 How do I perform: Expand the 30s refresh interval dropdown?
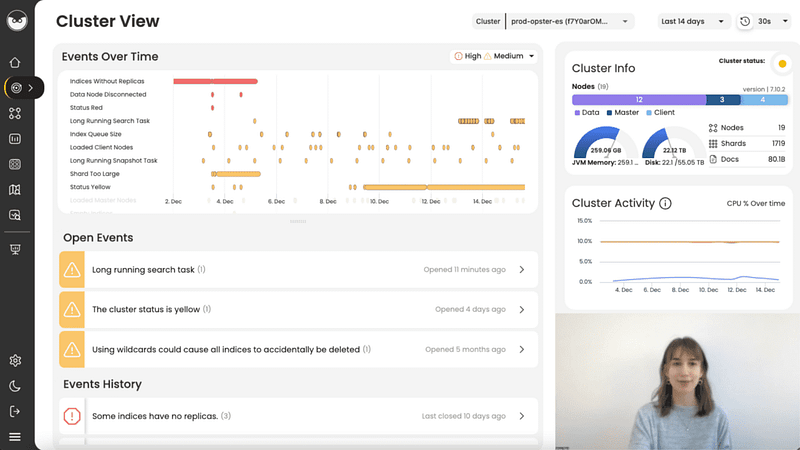tap(772, 21)
